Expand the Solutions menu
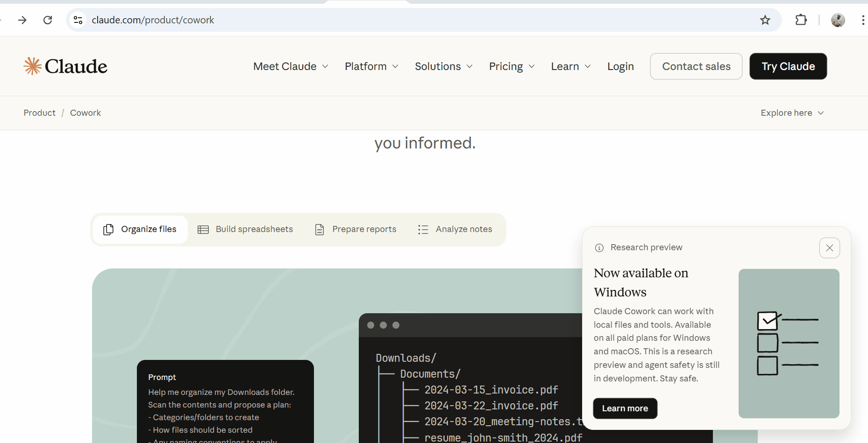 coord(444,66)
